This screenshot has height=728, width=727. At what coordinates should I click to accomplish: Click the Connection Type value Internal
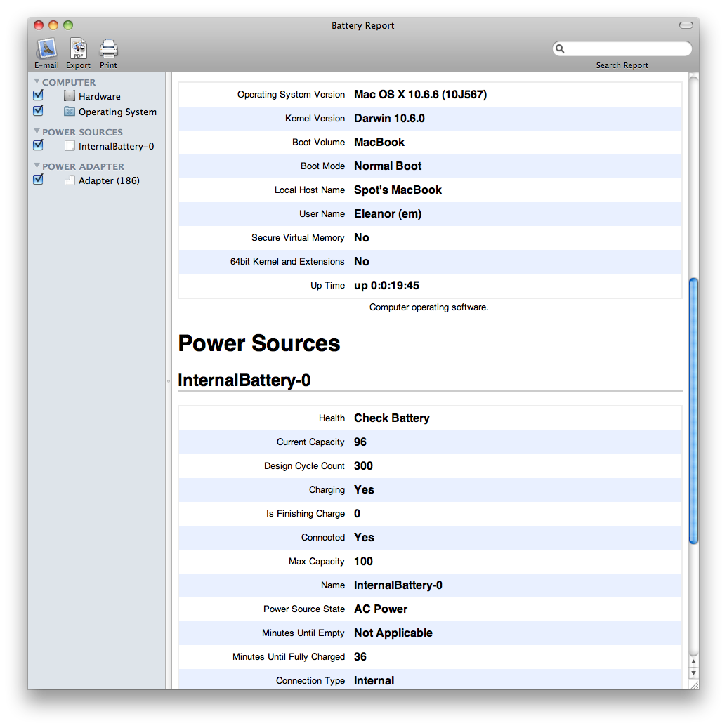(374, 681)
